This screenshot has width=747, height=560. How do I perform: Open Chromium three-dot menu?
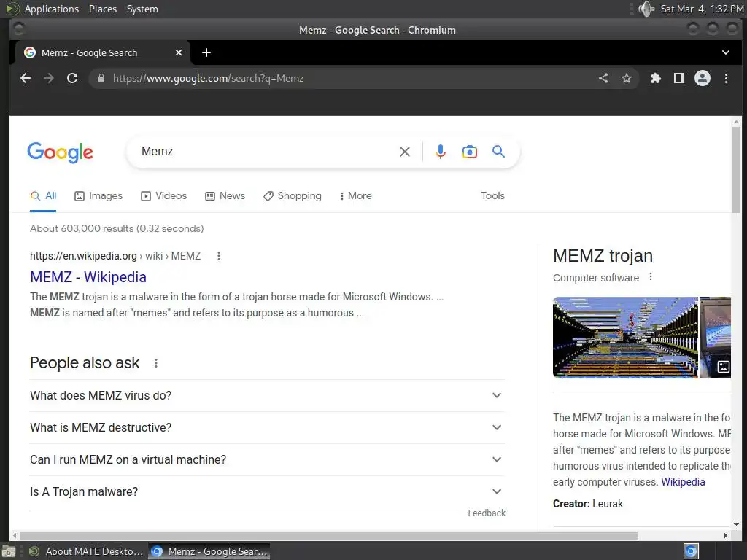726,78
